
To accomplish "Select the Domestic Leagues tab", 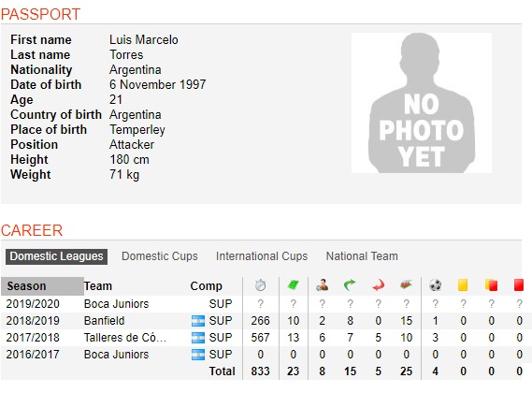I will click(56, 256).
